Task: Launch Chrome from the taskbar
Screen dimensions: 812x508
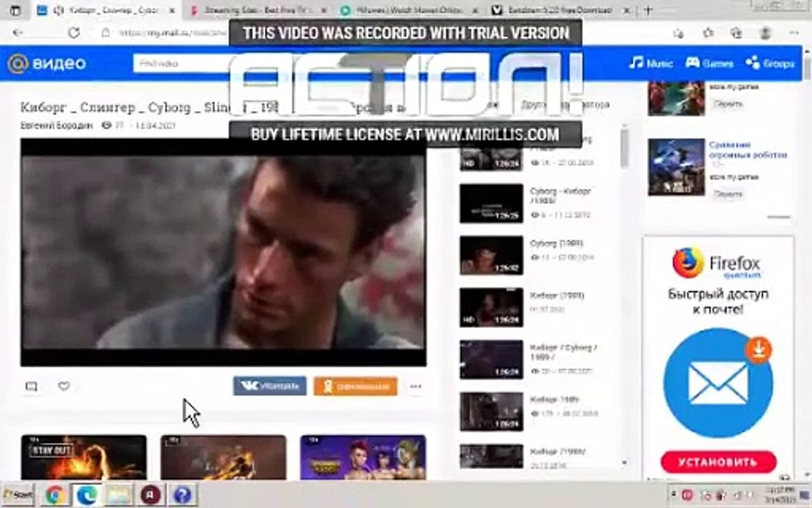Action: [55, 495]
